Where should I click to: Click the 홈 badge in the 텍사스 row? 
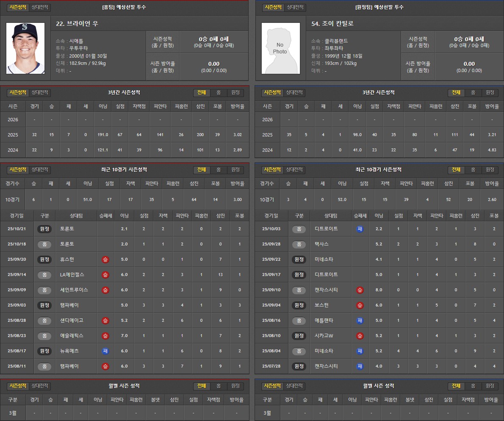tap(299, 244)
